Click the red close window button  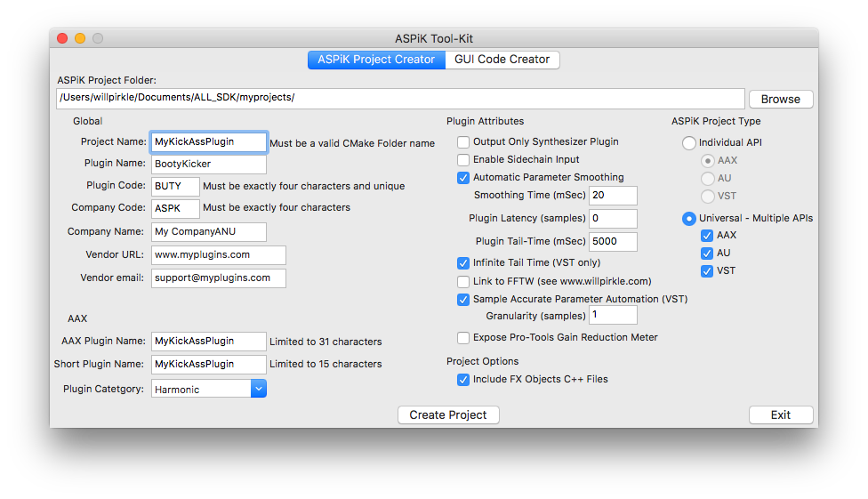[62, 38]
